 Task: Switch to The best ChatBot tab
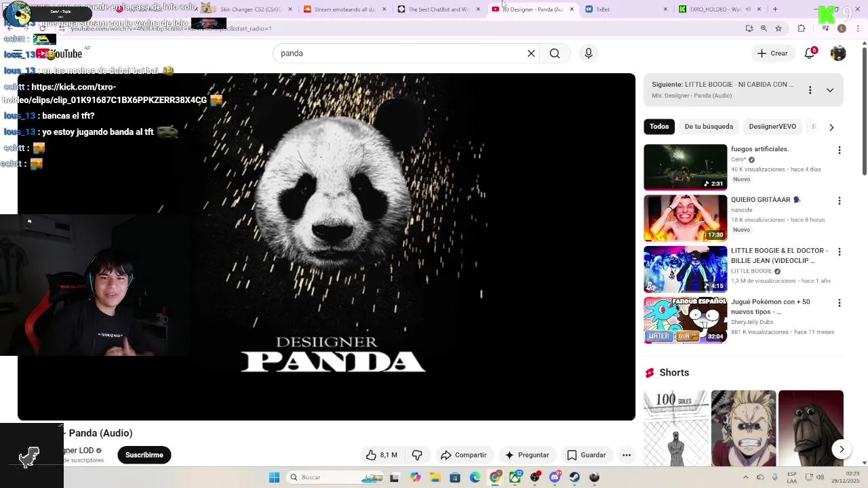click(438, 9)
